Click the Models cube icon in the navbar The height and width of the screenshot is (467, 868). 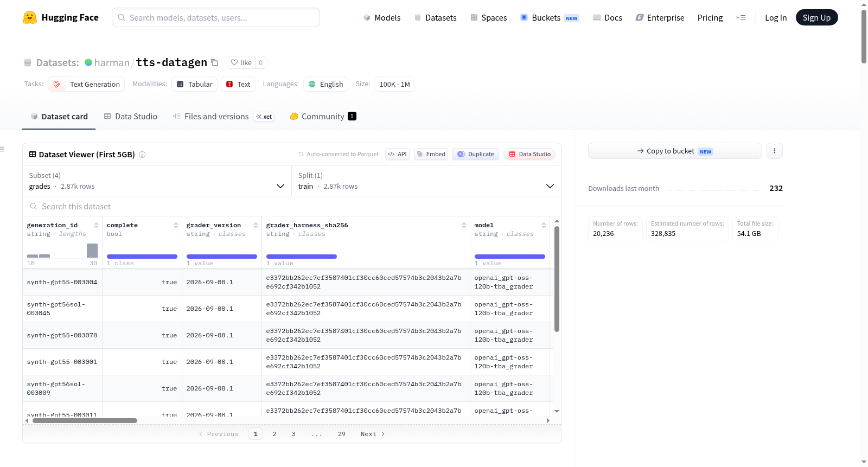click(x=367, y=18)
